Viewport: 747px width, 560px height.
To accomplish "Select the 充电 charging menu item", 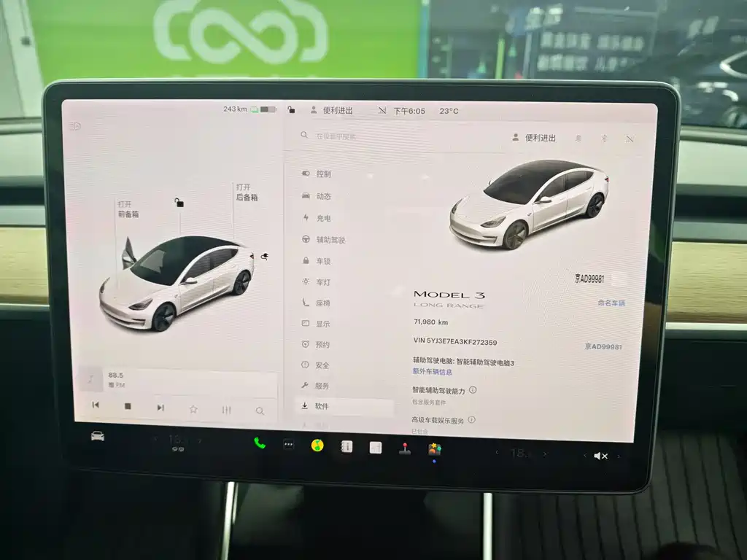I will [317, 218].
